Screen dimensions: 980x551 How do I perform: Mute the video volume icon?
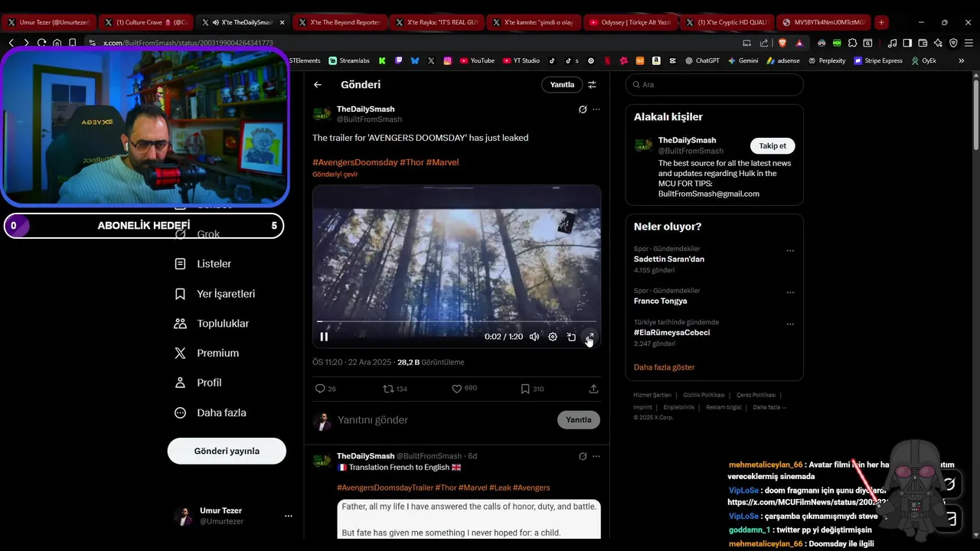tap(534, 337)
